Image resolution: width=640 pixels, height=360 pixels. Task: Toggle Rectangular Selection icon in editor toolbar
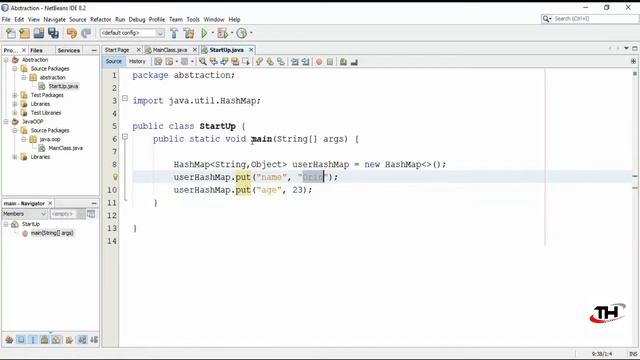click(x=246, y=62)
